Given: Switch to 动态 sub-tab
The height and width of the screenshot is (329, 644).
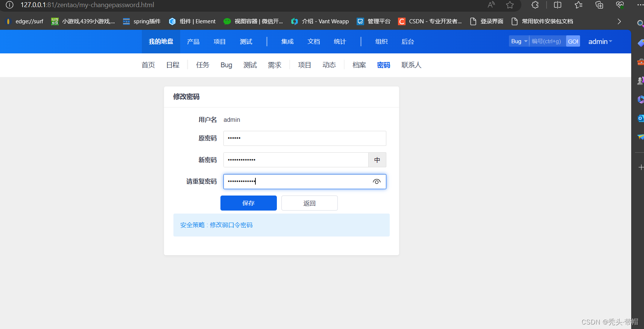Looking at the screenshot, I should pos(329,65).
